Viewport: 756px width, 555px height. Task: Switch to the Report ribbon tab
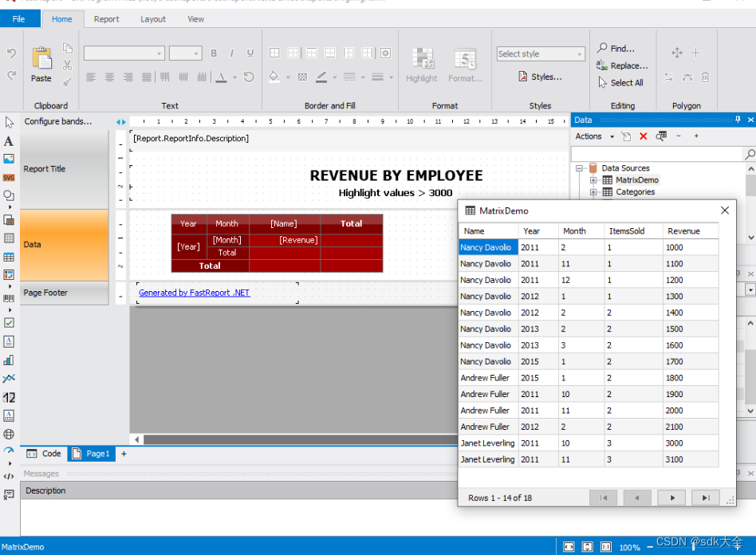click(106, 19)
